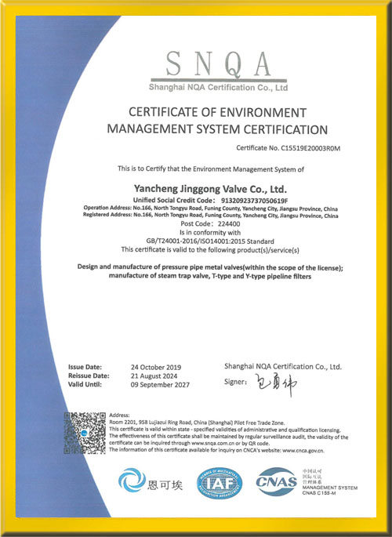Click 'manufacture of steam trap valve' line
392x537 pixels.
pos(210,276)
